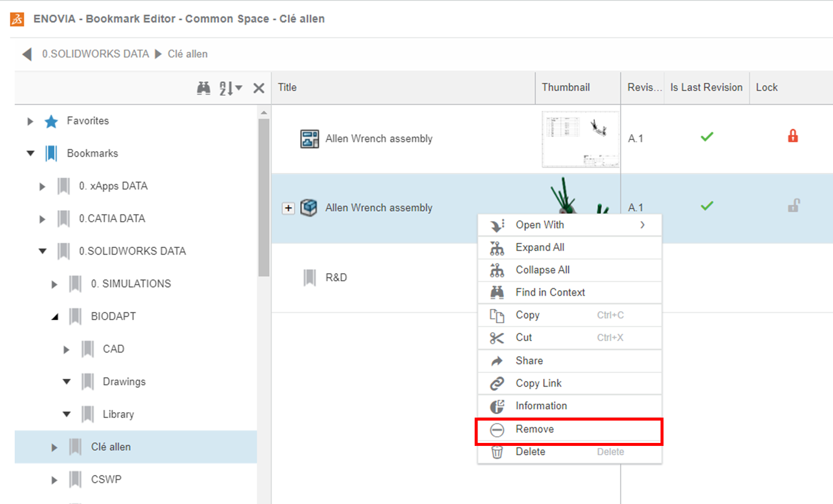The image size is (833, 504).
Task: Click the binoculars search icon in tree panel
Action: tap(203, 88)
